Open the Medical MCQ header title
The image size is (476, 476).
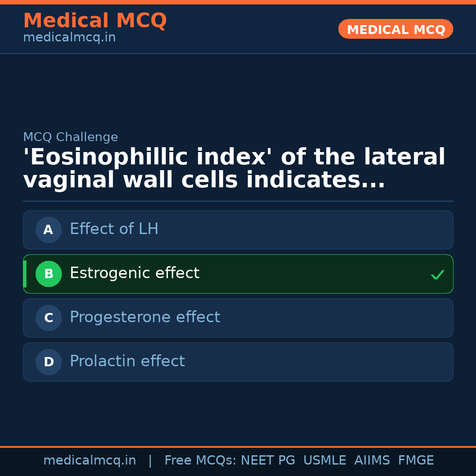pos(95,21)
